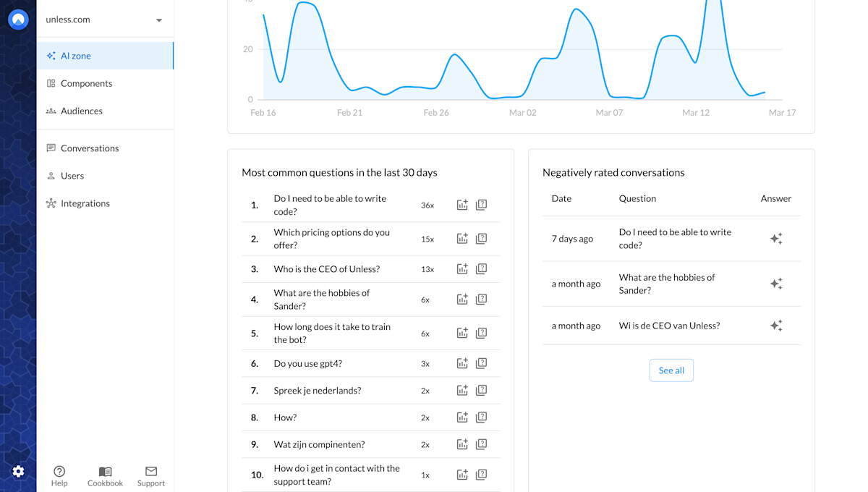Open the Integrations section
The width and height of the screenshot is (868, 492).
point(50,203)
